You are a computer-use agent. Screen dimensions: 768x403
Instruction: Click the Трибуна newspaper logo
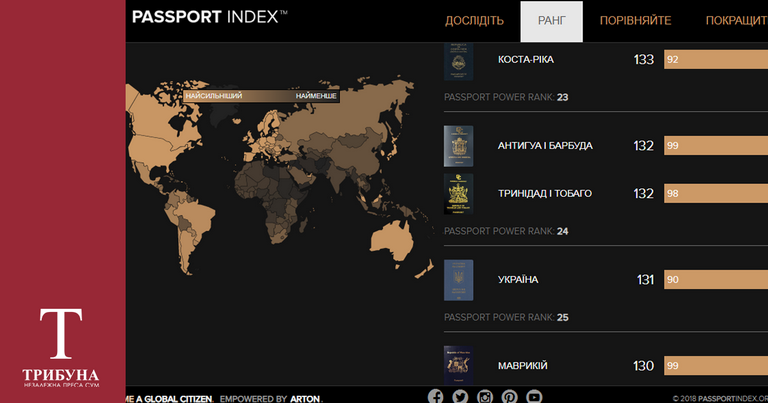click(61, 347)
